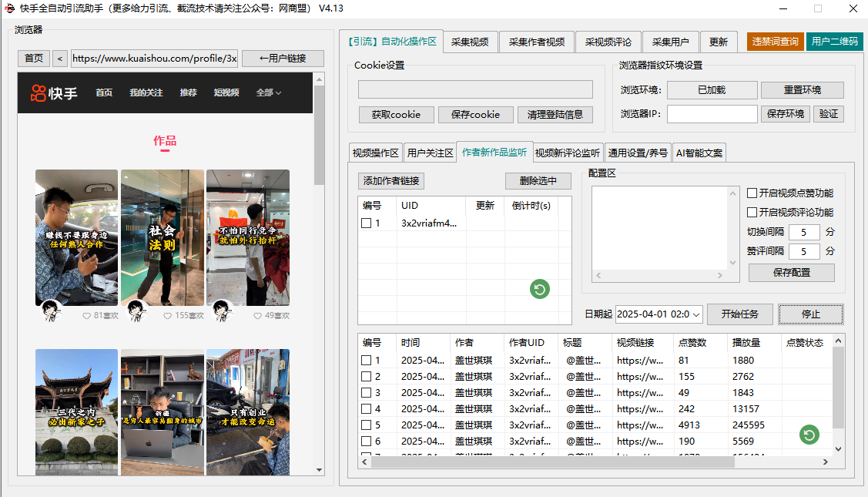Start the task with 开始任务

[x=740, y=314]
